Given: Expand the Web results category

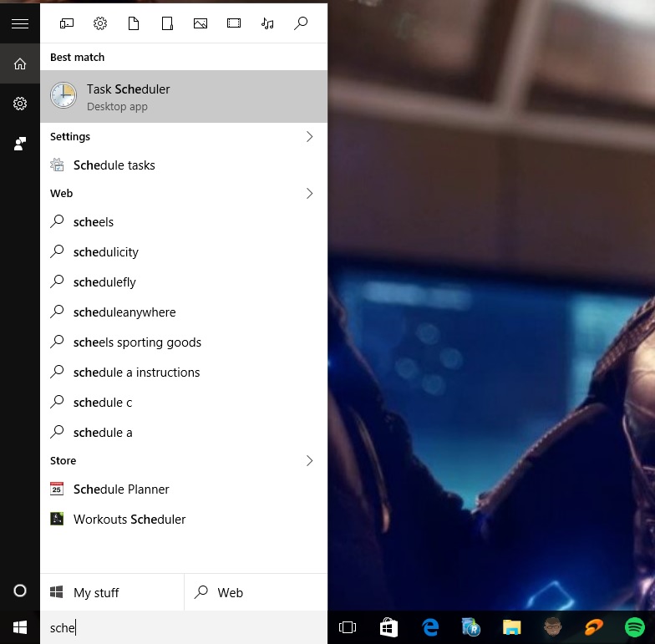Looking at the screenshot, I should pyautogui.click(x=184, y=194).
